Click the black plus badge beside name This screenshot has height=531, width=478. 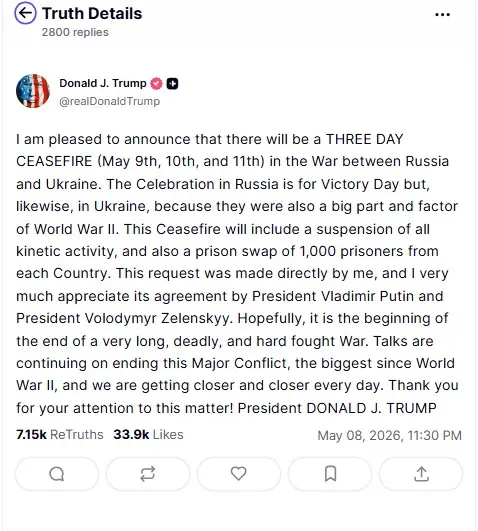tap(172, 84)
